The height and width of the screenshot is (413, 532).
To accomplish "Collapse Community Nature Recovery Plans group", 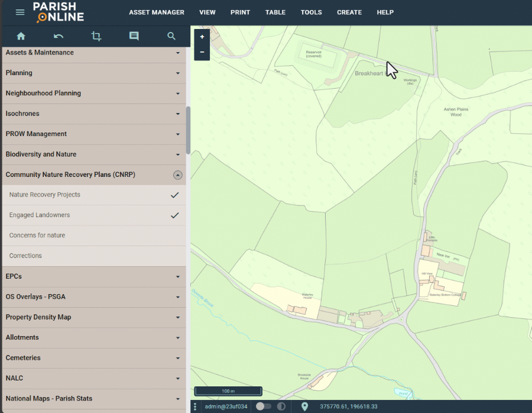I will click(x=177, y=175).
